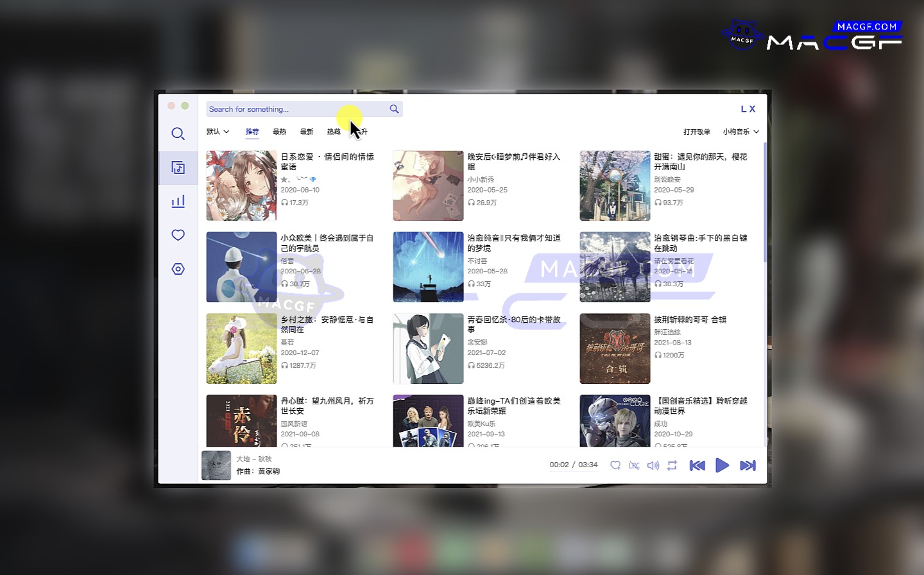Open the volume speaker control
The image size is (924, 575).
(x=653, y=465)
